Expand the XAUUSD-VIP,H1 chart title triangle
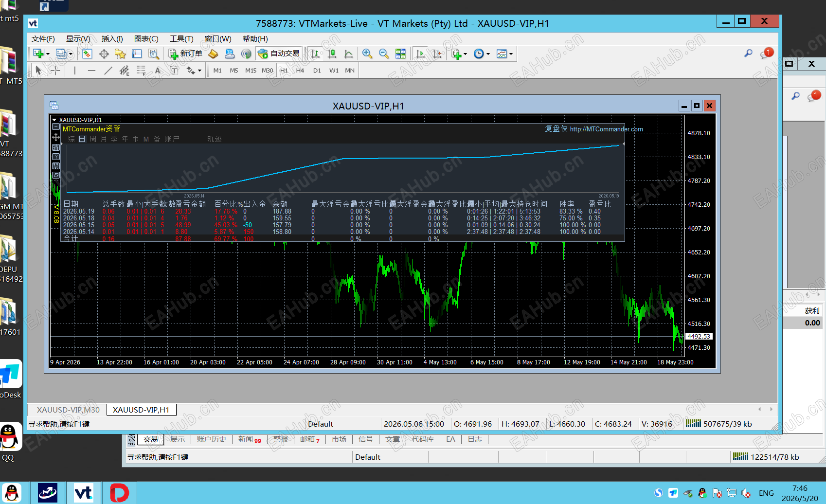Image resolution: width=826 pixels, height=504 pixels. (x=54, y=120)
